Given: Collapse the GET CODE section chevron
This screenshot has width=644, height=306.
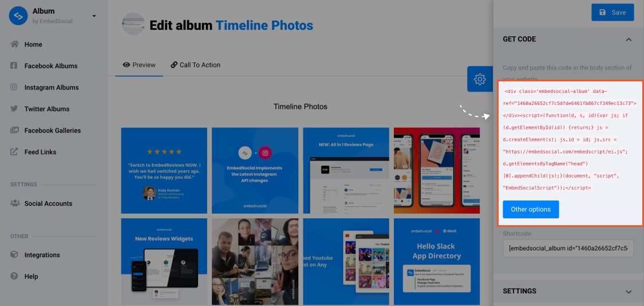Looking at the screenshot, I should coord(629,40).
